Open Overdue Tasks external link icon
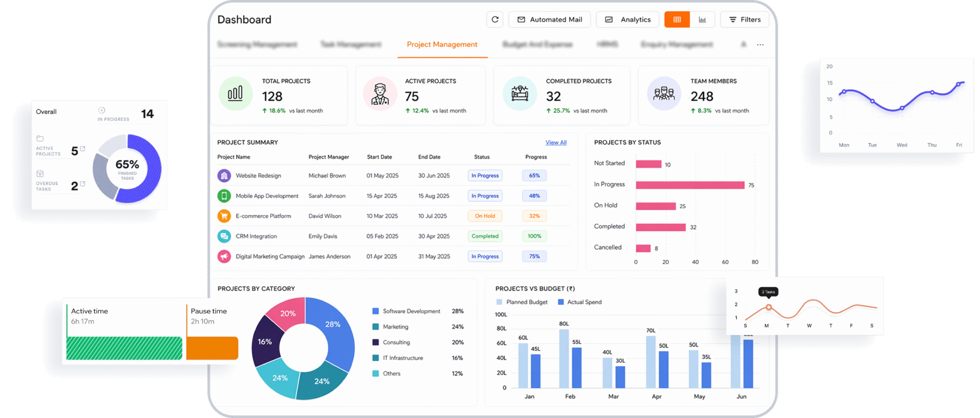Screen dimensions: 980x418 82,184
